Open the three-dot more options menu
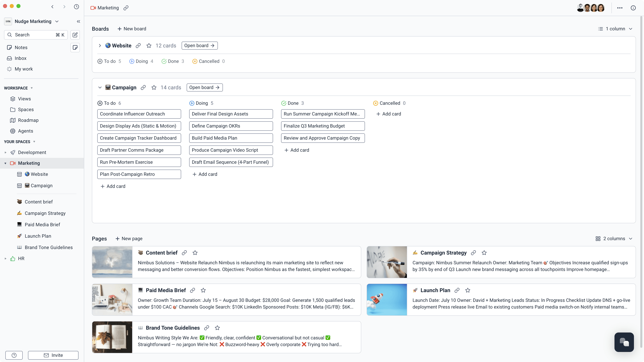Viewport: 644px width, 362px height. click(620, 8)
